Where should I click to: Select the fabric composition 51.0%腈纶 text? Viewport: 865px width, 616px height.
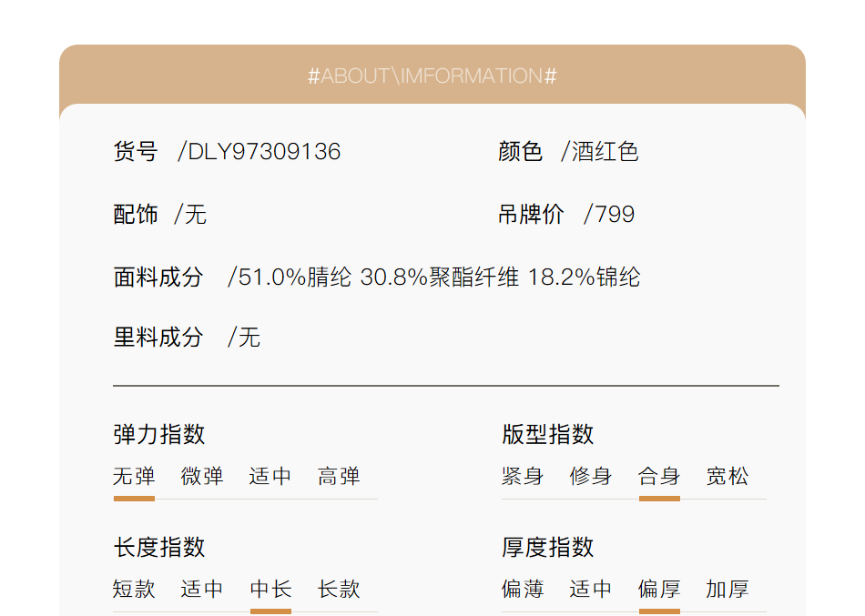pos(295,277)
